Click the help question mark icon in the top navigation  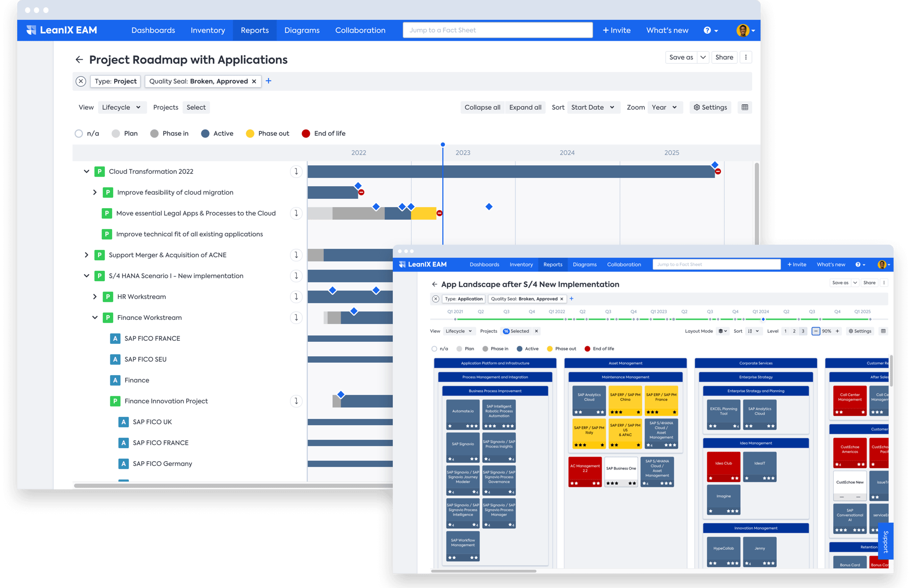[x=708, y=30]
